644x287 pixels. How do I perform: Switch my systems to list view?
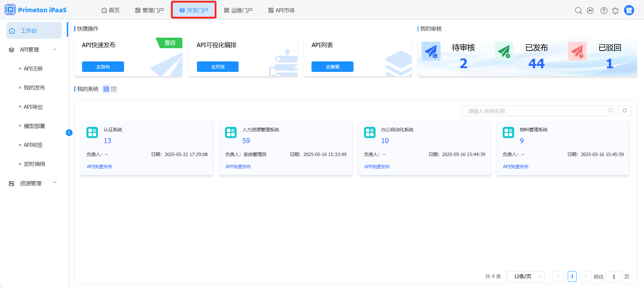tap(114, 89)
